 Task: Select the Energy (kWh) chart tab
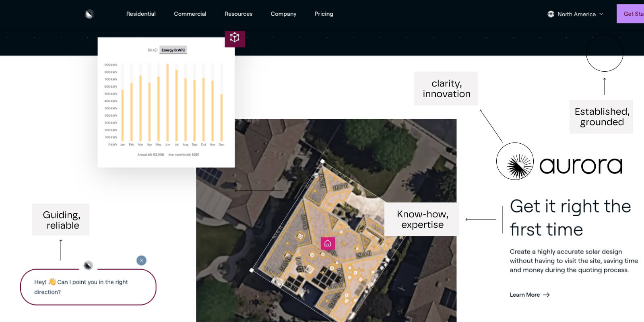[173, 50]
